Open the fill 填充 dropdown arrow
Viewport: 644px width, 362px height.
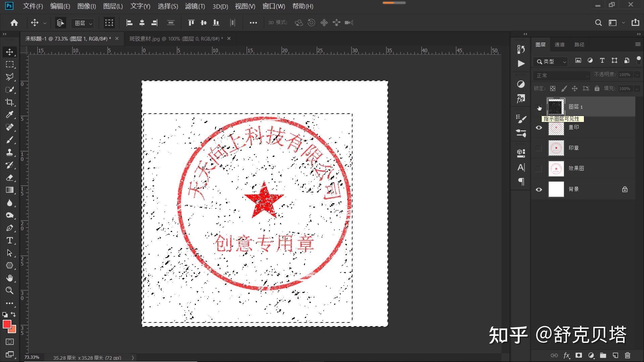pyautogui.click(x=637, y=89)
